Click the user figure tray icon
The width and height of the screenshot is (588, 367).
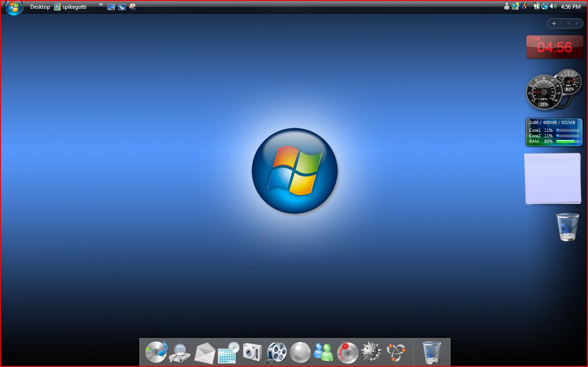pos(507,6)
